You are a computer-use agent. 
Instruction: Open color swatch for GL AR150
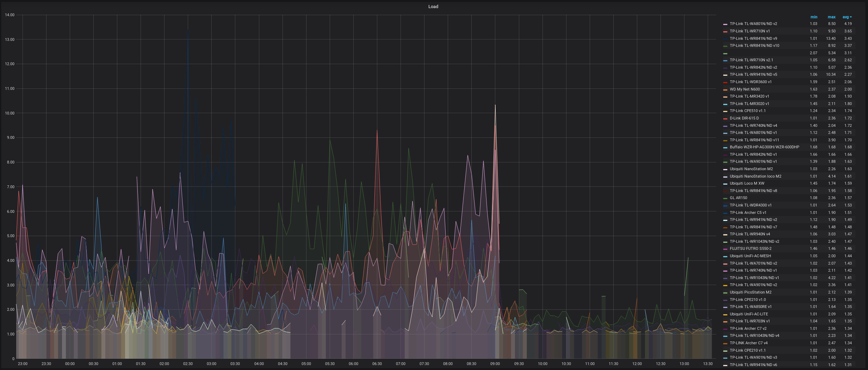(x=725, y=198)
